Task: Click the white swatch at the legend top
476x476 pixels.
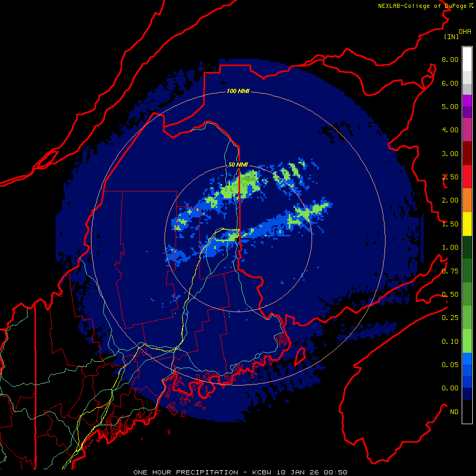Action: click(467, 59)
